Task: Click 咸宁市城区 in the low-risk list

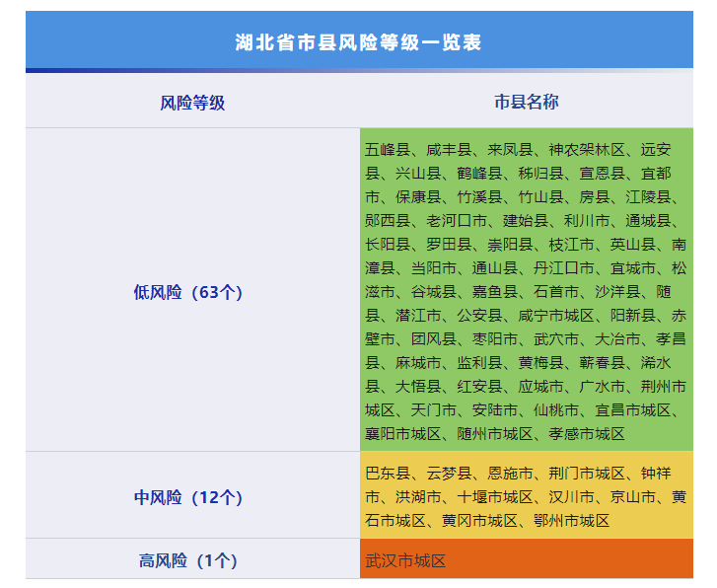Action: click(x=556, y=315)
